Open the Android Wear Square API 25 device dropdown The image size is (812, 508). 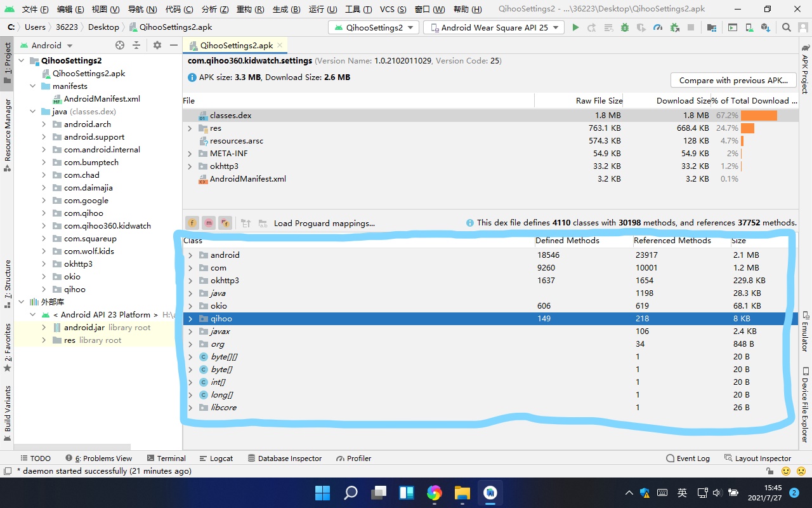click(494, 27)
